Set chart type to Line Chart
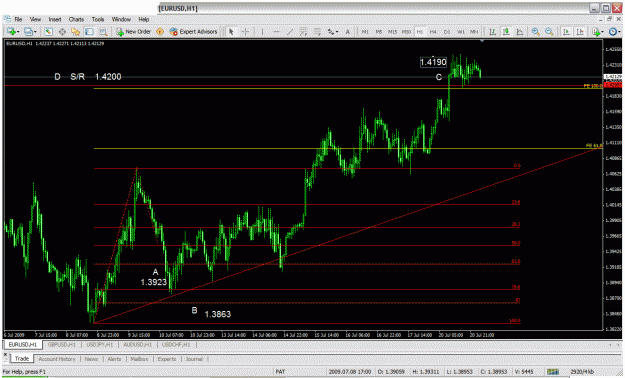 pyautogui.click(x=520, y=32)
